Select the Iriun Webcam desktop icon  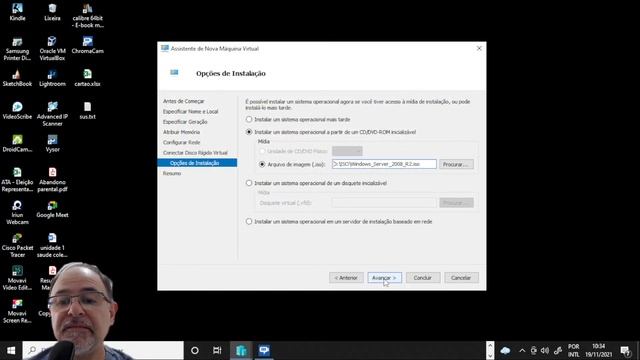pos(17,212)
